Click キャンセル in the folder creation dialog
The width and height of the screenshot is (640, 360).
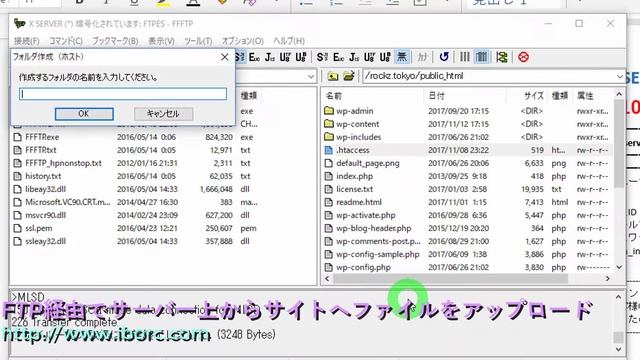pos(163,114)
